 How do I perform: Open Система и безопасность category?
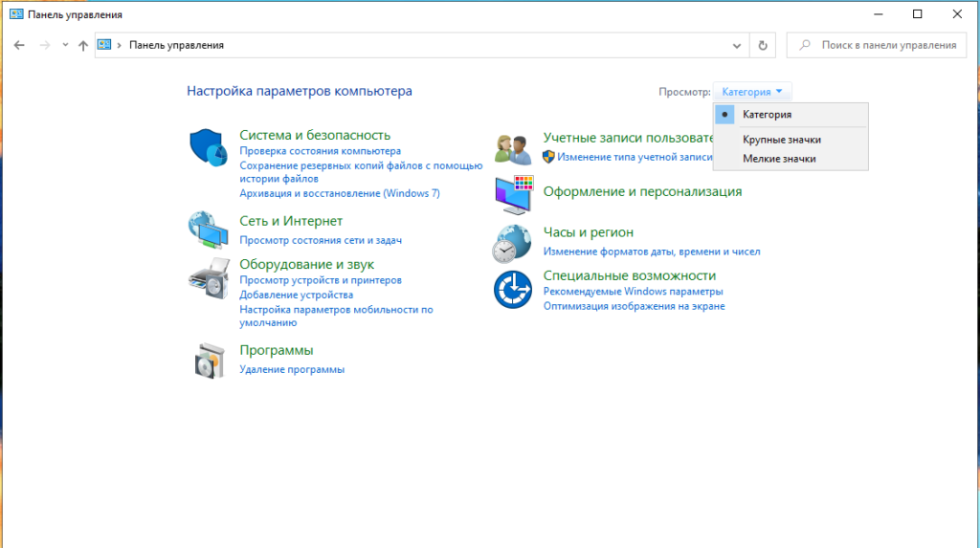(315, 135)
